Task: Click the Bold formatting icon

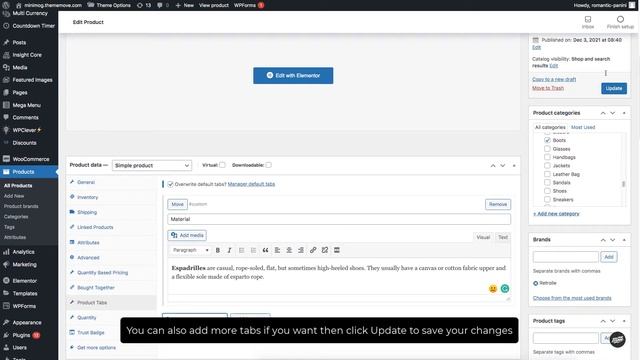Action: pyautogui.click(x=218, y=250)
